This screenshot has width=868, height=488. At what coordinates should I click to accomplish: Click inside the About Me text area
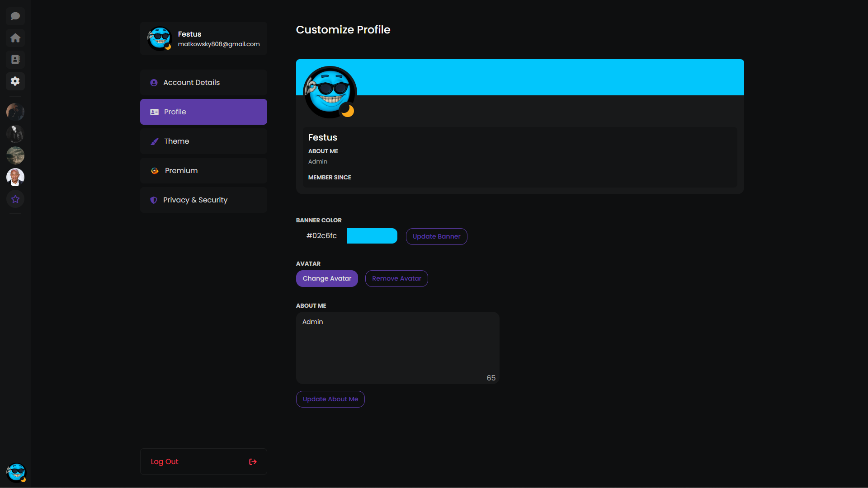tap(397, 348)
